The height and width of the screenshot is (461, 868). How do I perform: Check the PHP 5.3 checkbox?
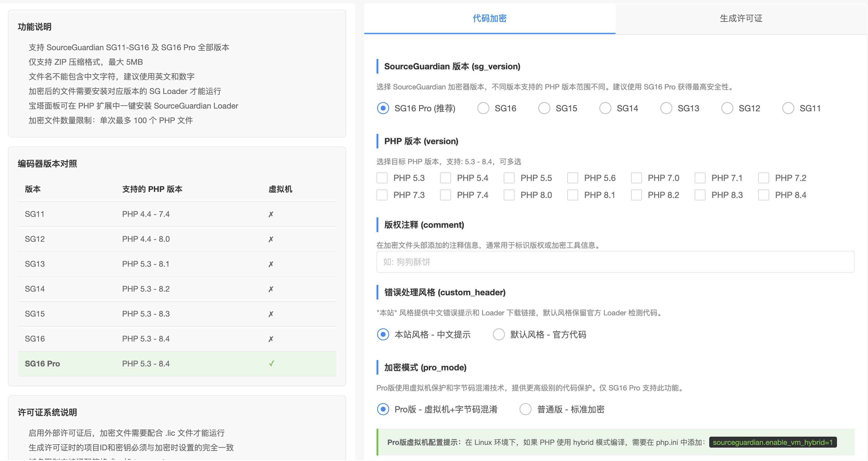(x=382, y=178)
